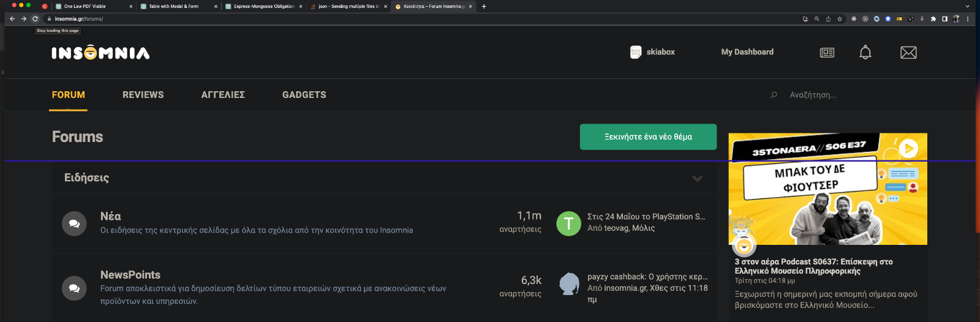Open the Chrome profile avatar
Viewport: 980px width, 322px height.
pos(956,19)
